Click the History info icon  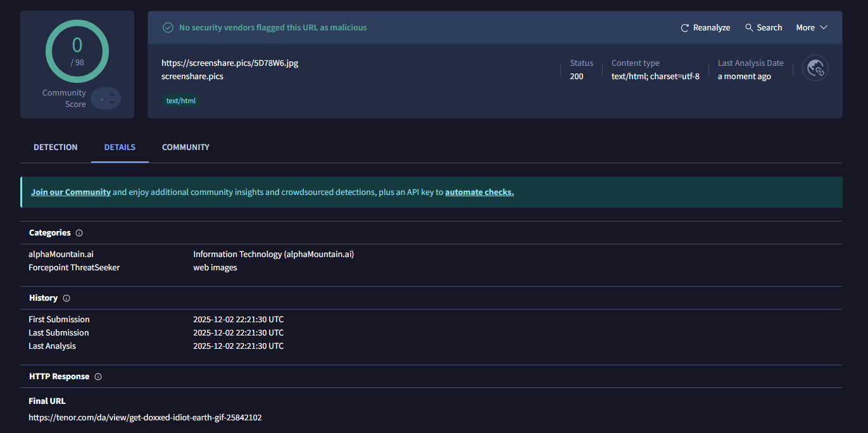coord(66,298)
